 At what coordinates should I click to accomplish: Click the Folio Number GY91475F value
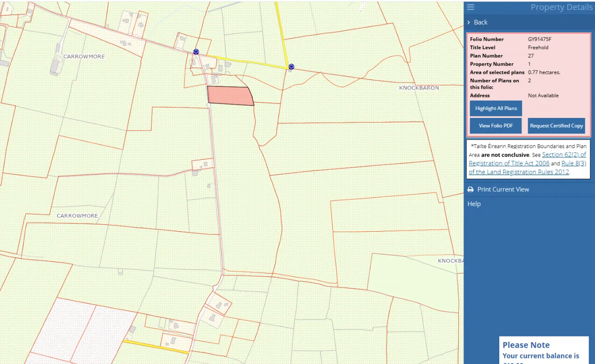539,39
